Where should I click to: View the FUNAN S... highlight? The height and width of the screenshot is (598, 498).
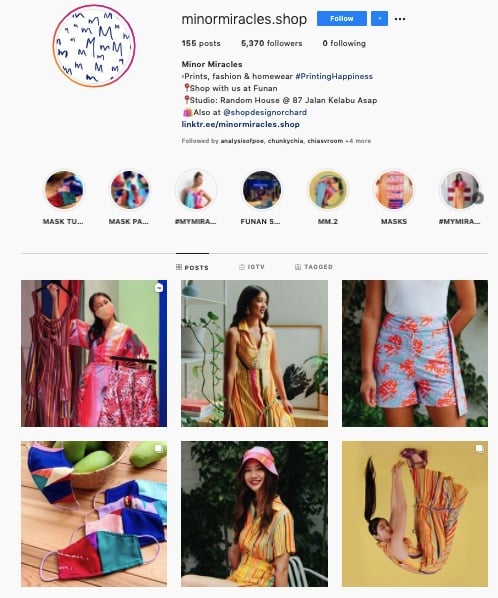coord(262,190)
